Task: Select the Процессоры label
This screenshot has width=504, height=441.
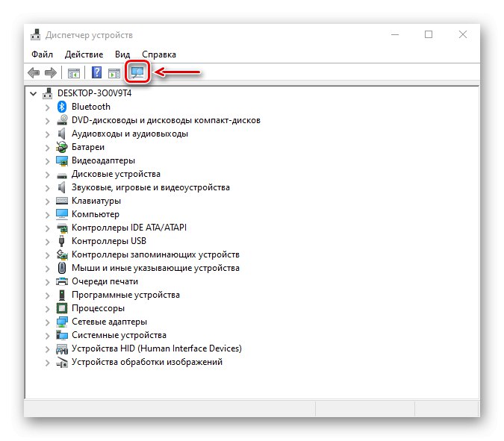Action: [98, 308]
